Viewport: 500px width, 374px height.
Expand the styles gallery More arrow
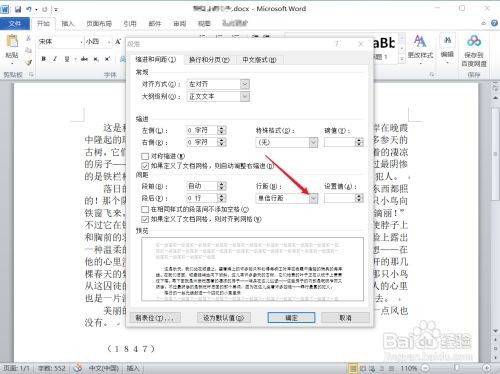[x=402, y=59]
